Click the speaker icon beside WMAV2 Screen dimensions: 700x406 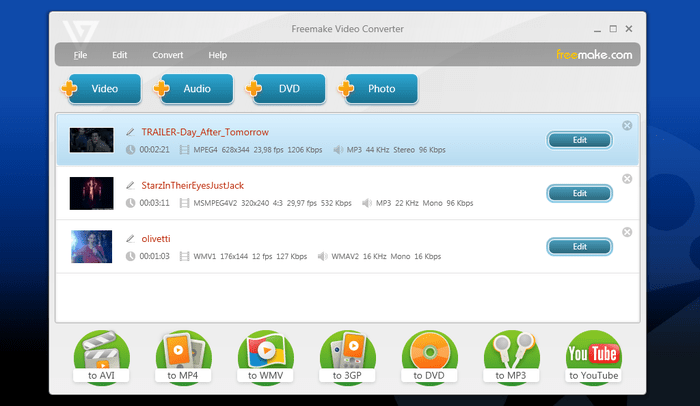322,256
